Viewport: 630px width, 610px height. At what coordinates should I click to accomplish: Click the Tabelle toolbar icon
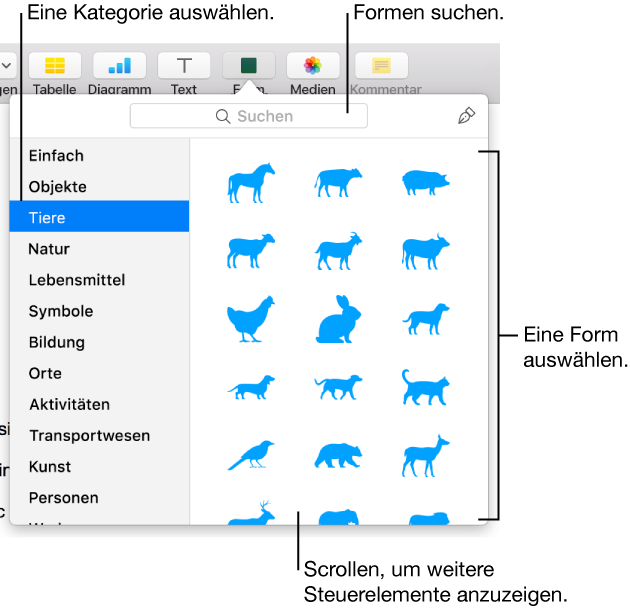(55, 65)
